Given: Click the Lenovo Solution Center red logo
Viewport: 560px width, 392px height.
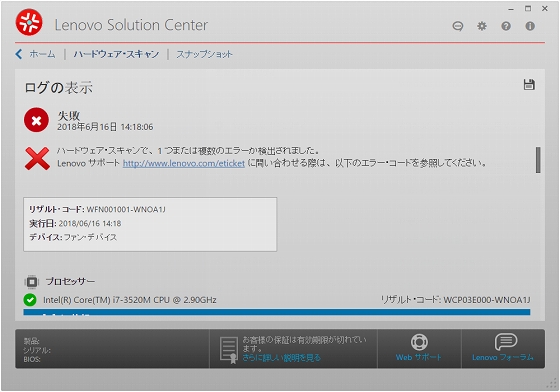Looking at the screenshot, I should tap(29, 22).
